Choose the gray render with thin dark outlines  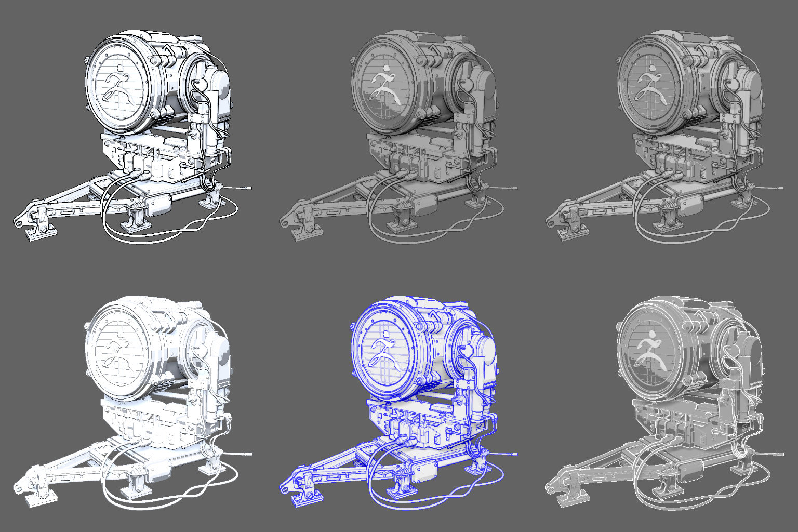click(x=664, y=137)
